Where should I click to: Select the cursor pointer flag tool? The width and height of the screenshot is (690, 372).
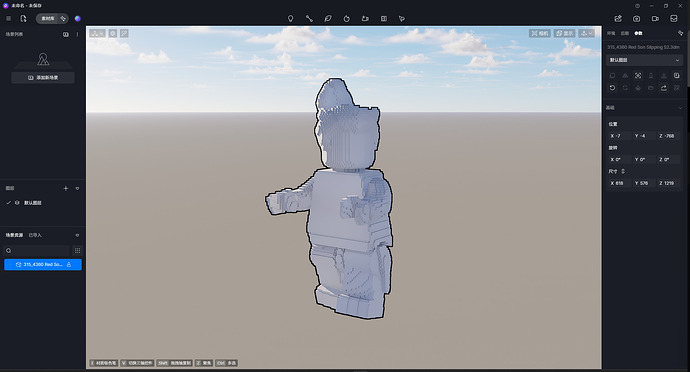coord(402,18)
